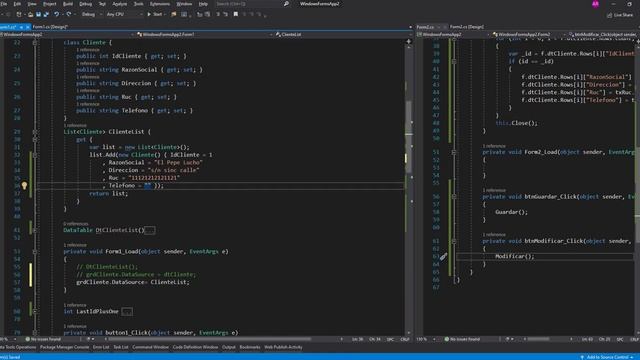Click the left pane No issues found indicator
Image resolution: width=640 pixels, height=360 pixels.
tap(43, 339)
